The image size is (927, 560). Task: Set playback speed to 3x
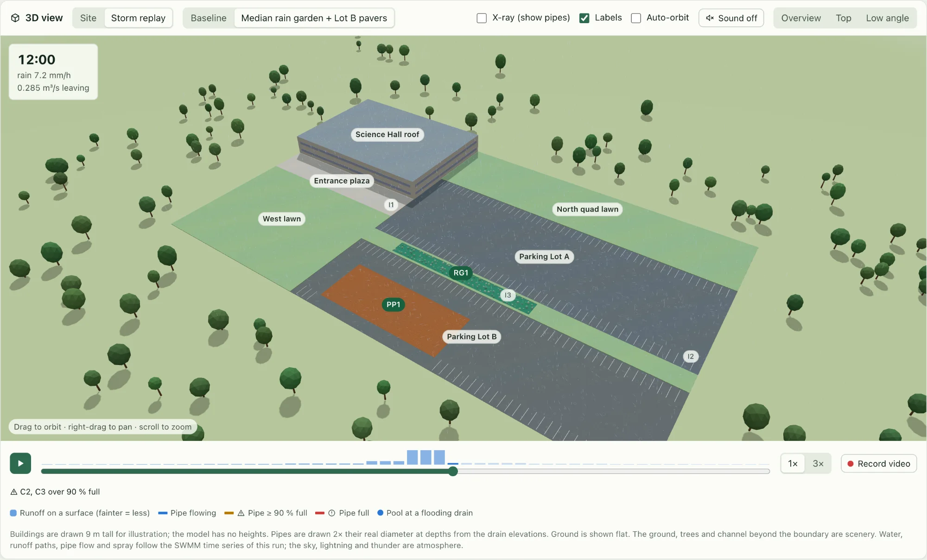point(818,464)
